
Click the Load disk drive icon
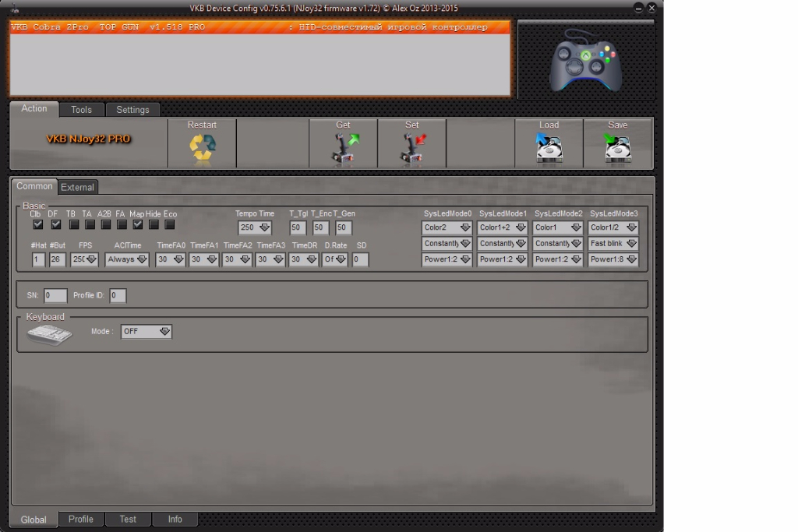point(549,148)
